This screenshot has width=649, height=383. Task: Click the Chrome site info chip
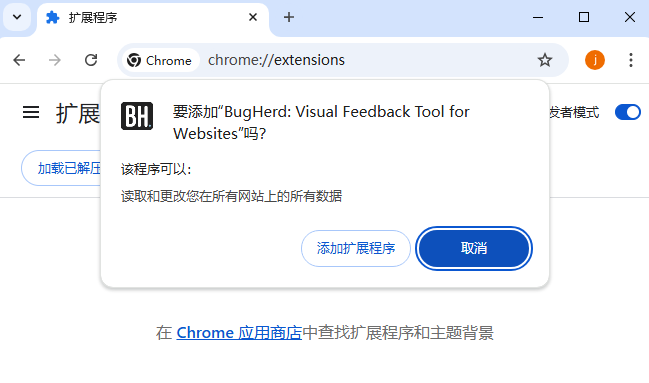(159, 60)
